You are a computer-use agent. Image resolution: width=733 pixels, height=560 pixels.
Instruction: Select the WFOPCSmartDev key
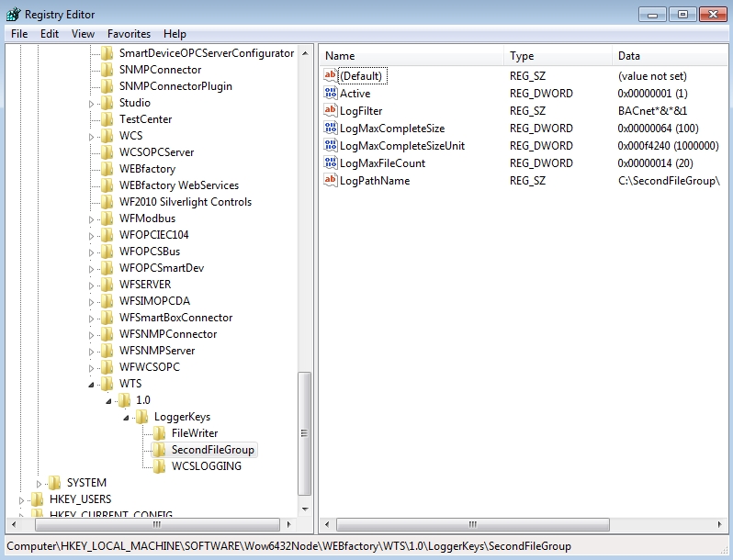[162, 268]
